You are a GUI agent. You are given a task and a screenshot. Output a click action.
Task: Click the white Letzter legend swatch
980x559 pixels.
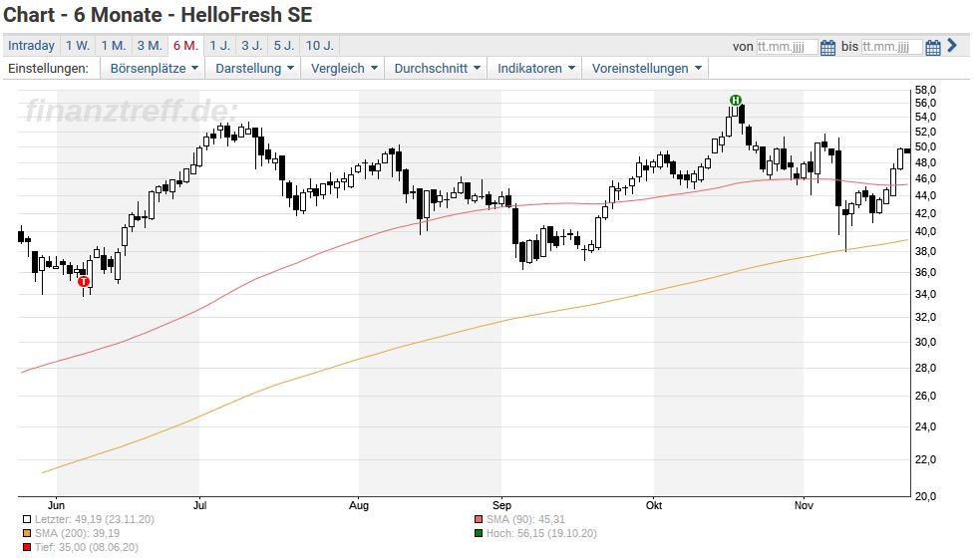27,520
